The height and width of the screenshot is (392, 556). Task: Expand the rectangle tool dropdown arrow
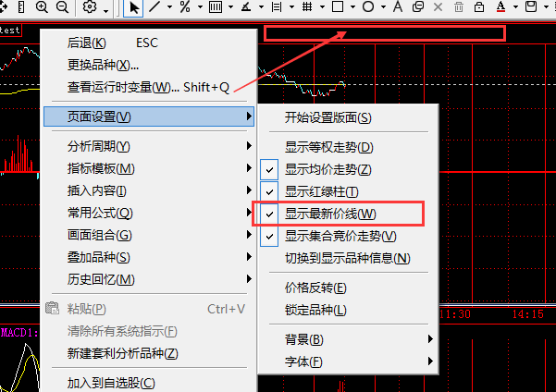pos(352,6)
